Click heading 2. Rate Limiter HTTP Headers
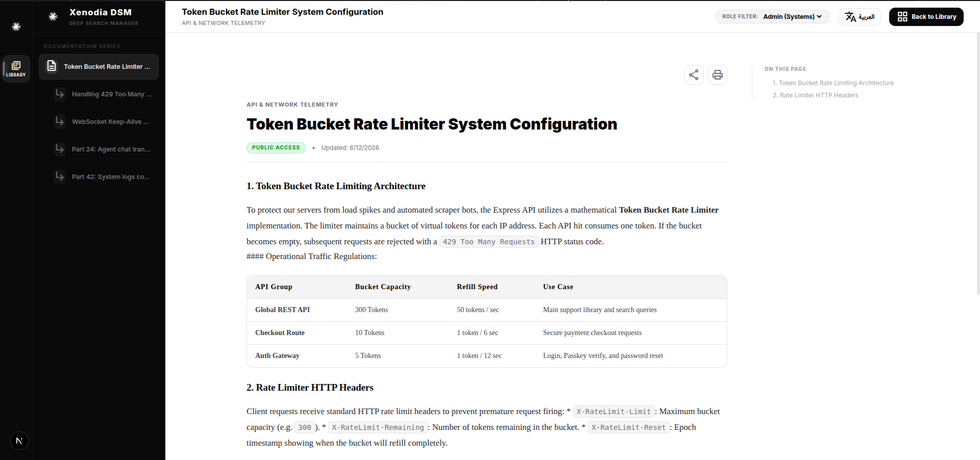 [310, 388]
